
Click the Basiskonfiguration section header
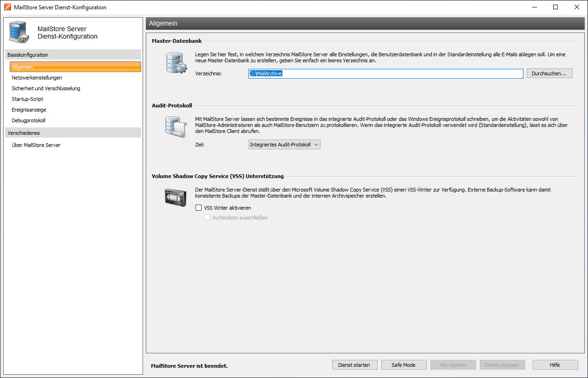click(73, 55)
